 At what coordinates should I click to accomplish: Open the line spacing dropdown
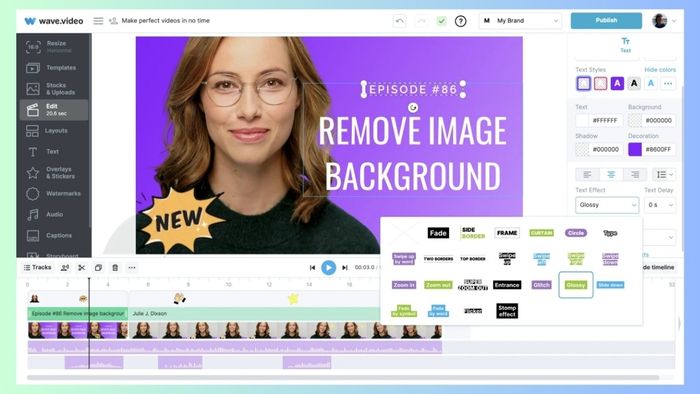click(664, 174)
